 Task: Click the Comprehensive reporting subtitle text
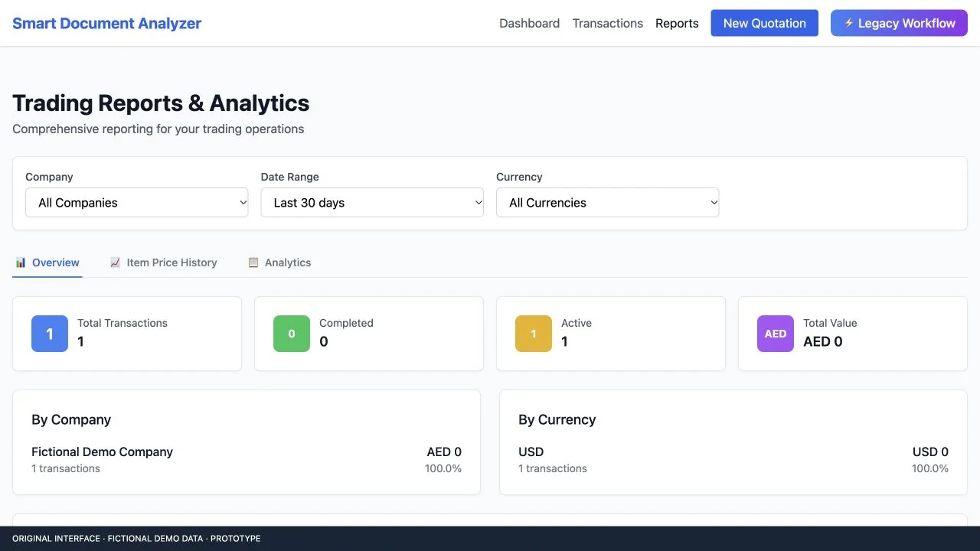[x=158, y=129]
